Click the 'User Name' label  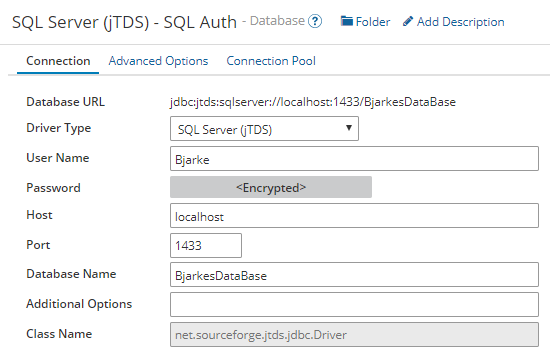click(58, 158)
